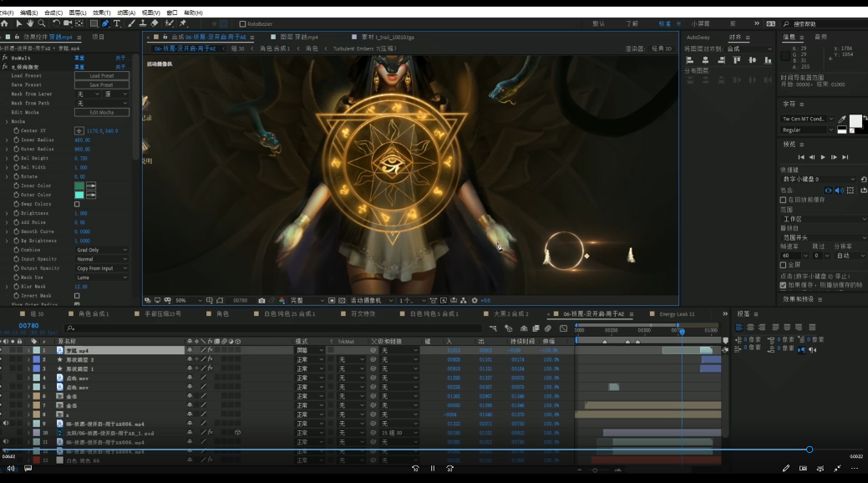Switch to the Energy Leak 11 timeline tab

coord(677,314)
